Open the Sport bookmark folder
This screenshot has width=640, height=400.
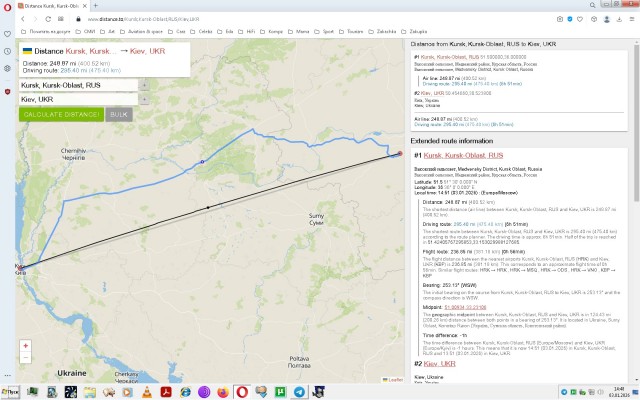tap(324, 31)
